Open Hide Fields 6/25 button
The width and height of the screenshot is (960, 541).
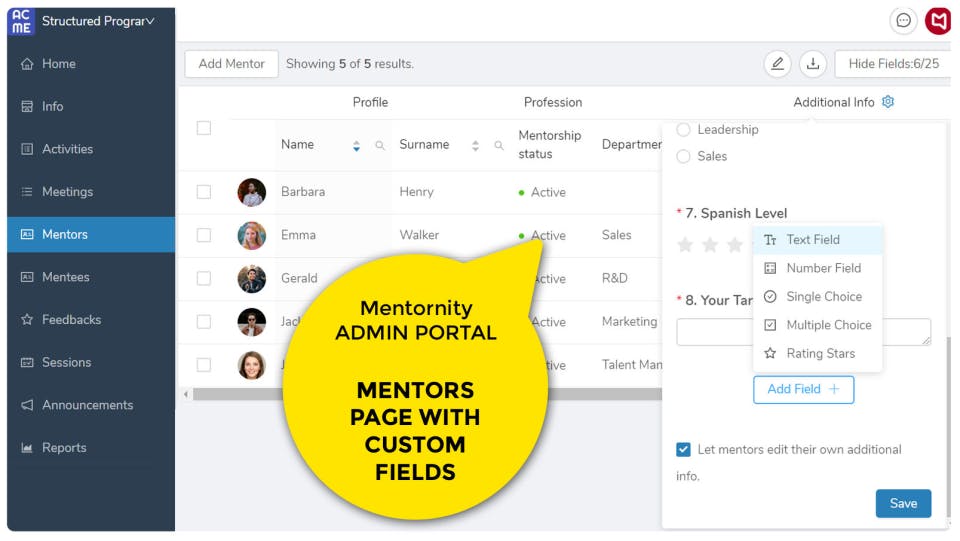coord(893,64)
